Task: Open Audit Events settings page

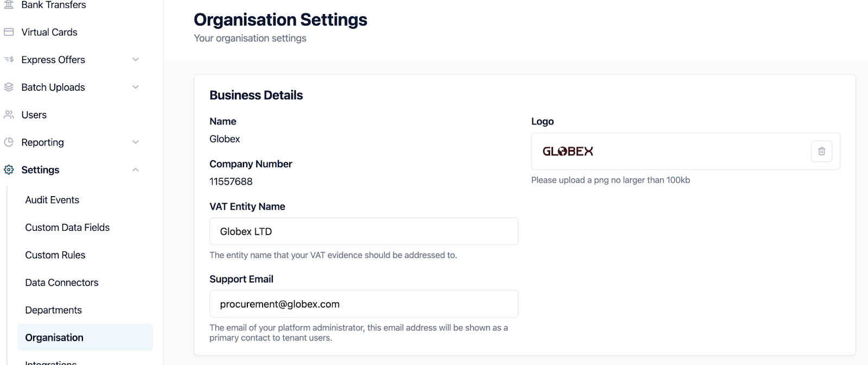Action: (x=52, y=200)
